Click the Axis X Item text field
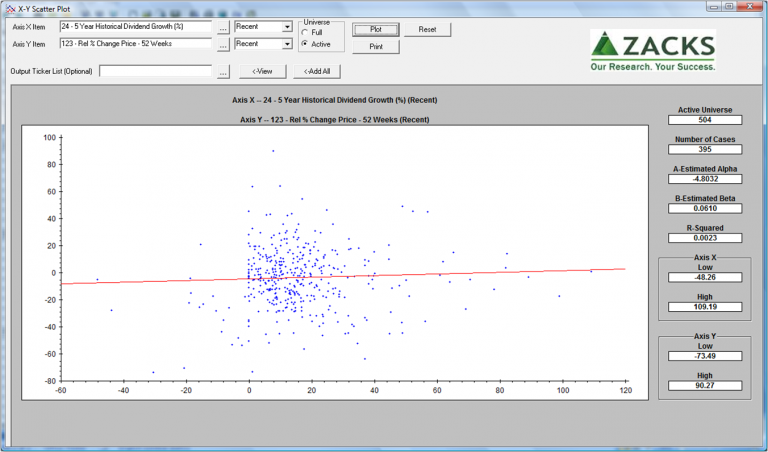The height and width of the screenshot is (452, 768). tap(134, 28)
